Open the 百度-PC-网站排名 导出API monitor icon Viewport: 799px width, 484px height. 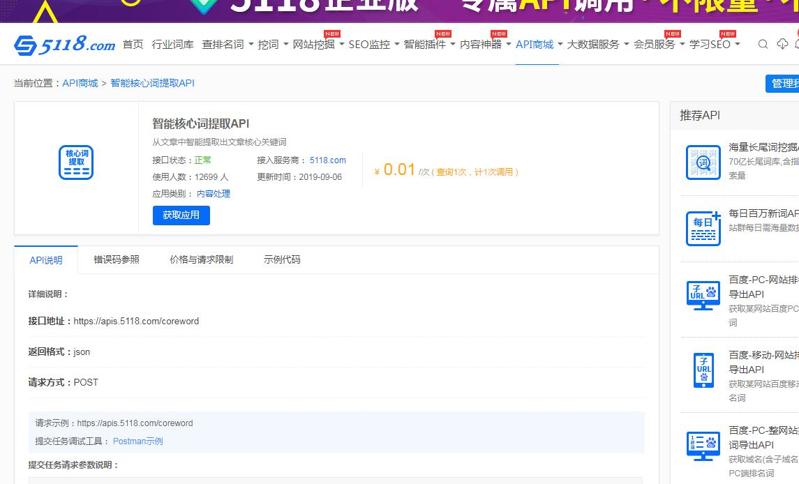pyautogui.click(x=703, y=295)
